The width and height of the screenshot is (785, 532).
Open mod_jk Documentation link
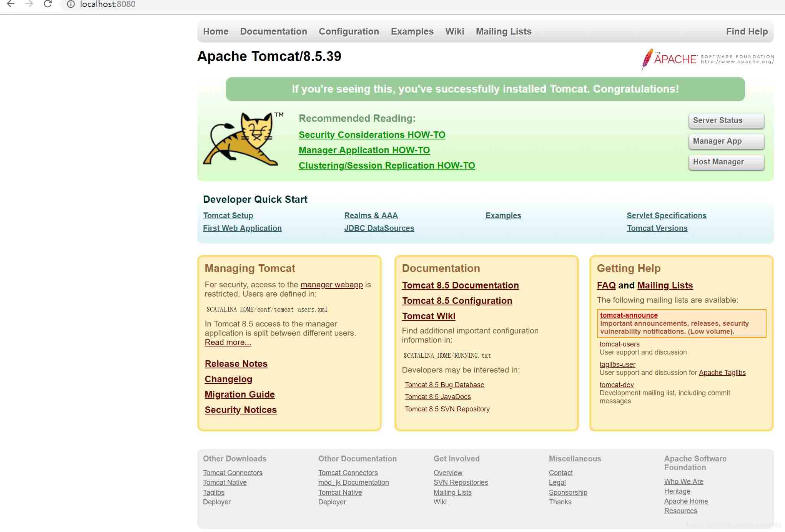353,482
